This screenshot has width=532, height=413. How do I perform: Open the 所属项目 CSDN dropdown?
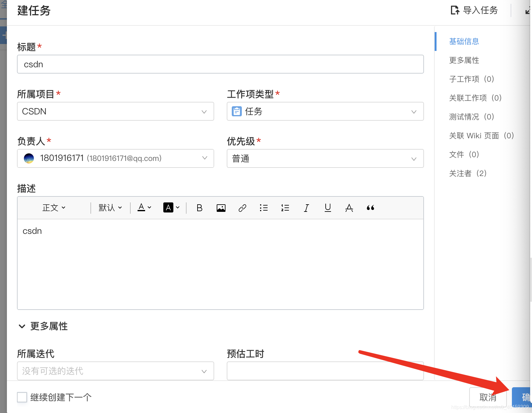coord(116,111)
